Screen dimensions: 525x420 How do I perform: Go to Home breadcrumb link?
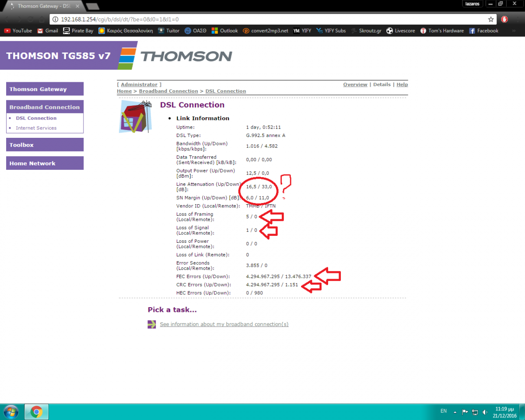coord(124,91)
